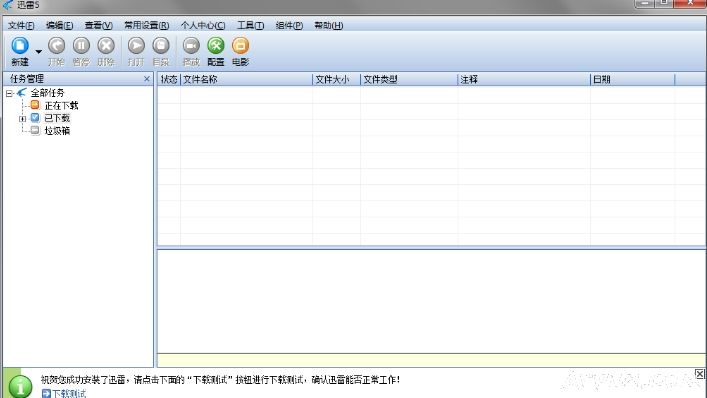
Task: Click the 迅雷5 title bar app icon
Action: pyautogui.click(x=7, y=5)
